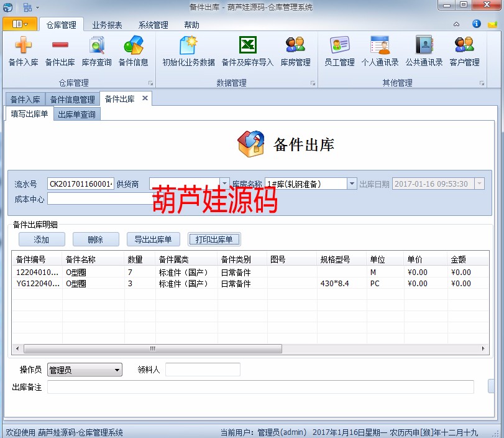Open the 操作员 operator dropdown
Viewport: 504px width, 438px height.
coord(117,370)
